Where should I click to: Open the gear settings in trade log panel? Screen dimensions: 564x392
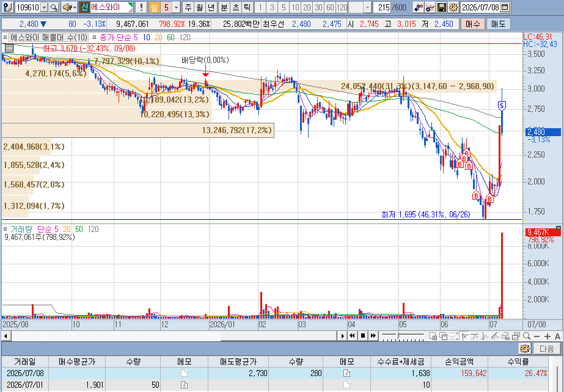click(525, 349)
